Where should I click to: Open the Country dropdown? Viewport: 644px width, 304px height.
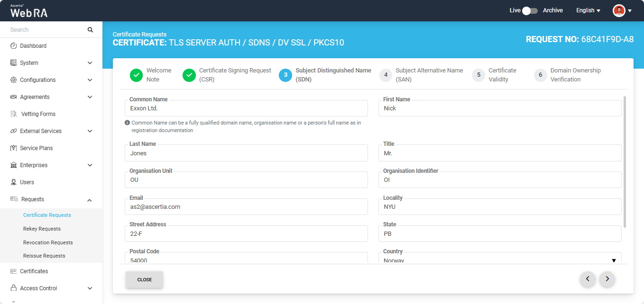tap(502, 259)
